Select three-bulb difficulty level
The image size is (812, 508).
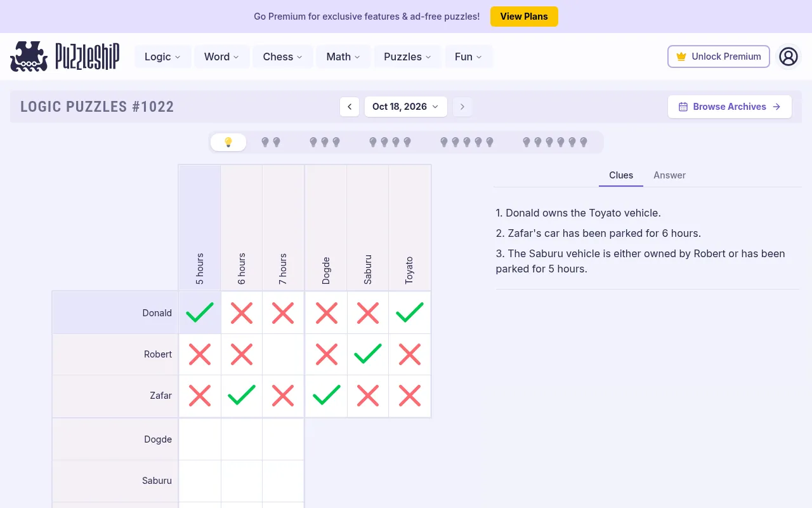pos(325,142)
